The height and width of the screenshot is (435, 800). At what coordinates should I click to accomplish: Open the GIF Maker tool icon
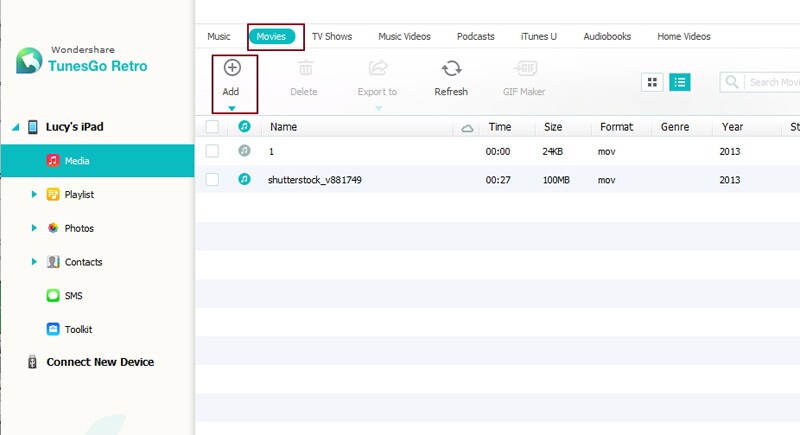[x=525, y=68]
